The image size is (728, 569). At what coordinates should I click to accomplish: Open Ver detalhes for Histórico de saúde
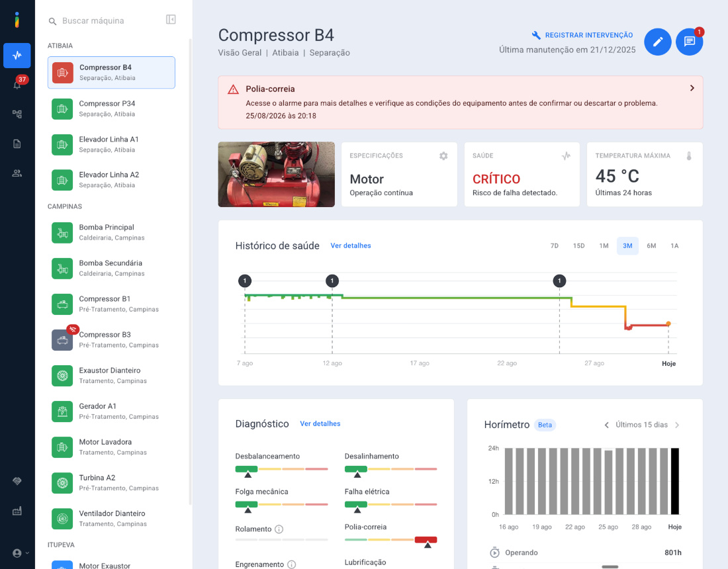tap(351, 245)
